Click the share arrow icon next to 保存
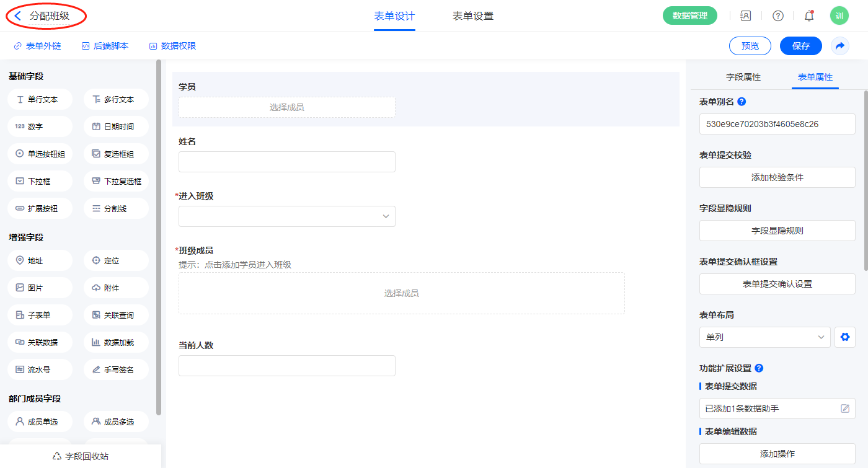Viewport: 868px width, 468px height. [x=840, y=46]
